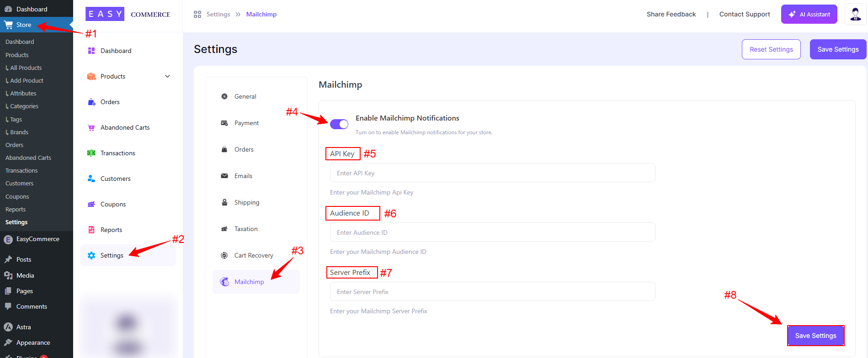This screenshot has height=358, width=868.
Task: Click the Cart Recovery icon
Action: [224, 255]
